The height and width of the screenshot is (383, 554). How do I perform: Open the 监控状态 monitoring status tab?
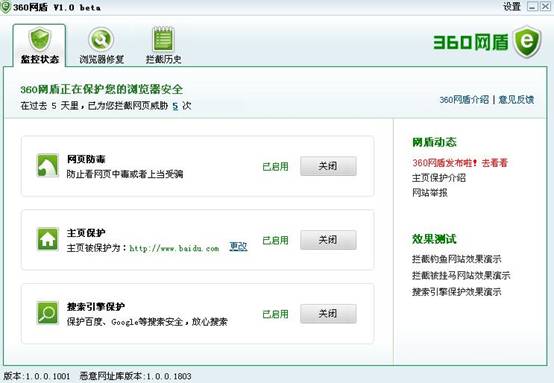tap(39, 45)
